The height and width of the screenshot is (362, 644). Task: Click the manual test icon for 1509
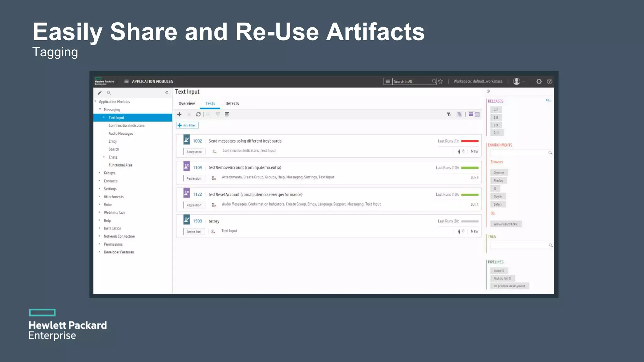(x=187, y=219)
